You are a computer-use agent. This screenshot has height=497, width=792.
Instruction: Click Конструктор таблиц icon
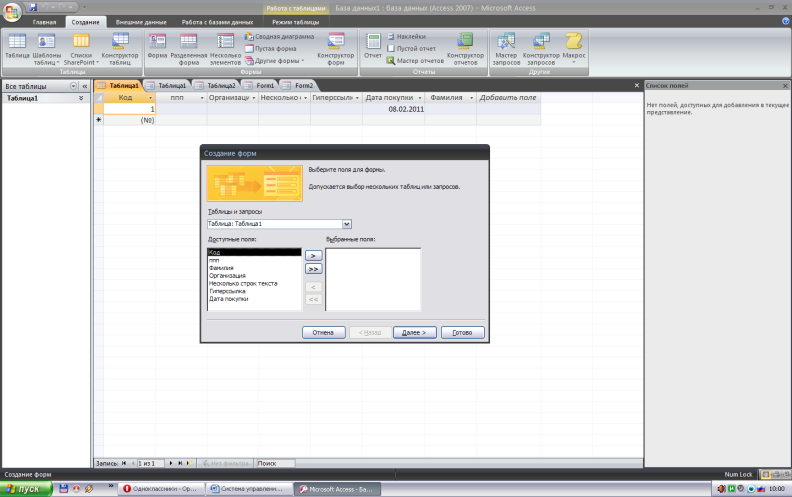point(120,49)
